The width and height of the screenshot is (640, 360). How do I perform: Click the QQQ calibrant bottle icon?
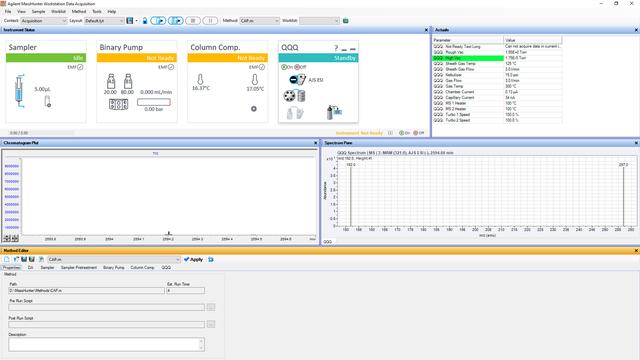[294, 113]
